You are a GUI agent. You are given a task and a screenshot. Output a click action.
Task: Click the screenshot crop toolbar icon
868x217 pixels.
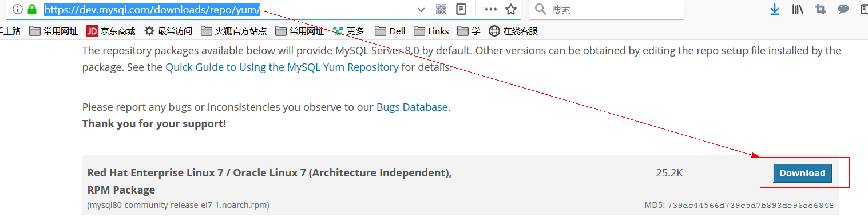821,9
